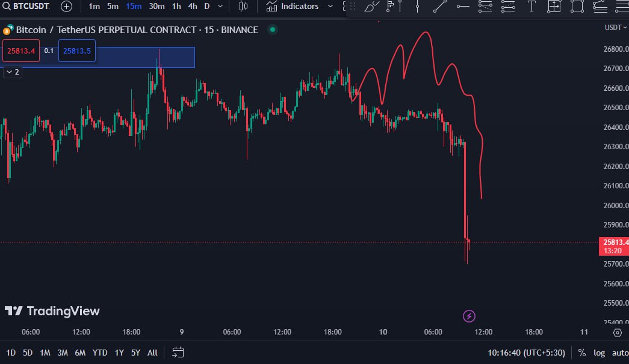The height and width of the screenshot is (364, 629).
Task: Open the candlestick chart type selector
Action: [243, 6]
